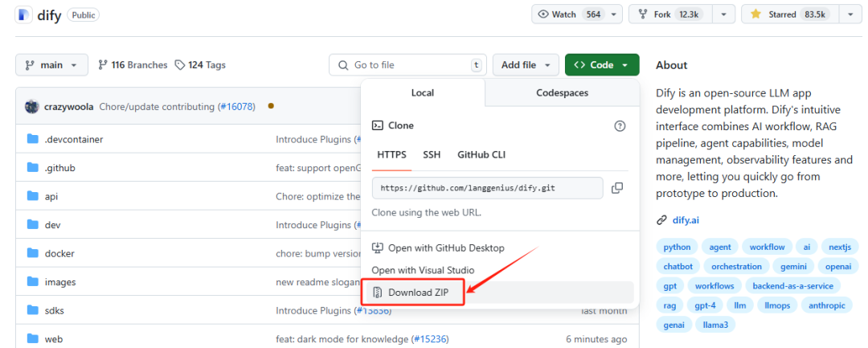Select the SSH clone tab
The image size is (868, 348).
(432, 154)
